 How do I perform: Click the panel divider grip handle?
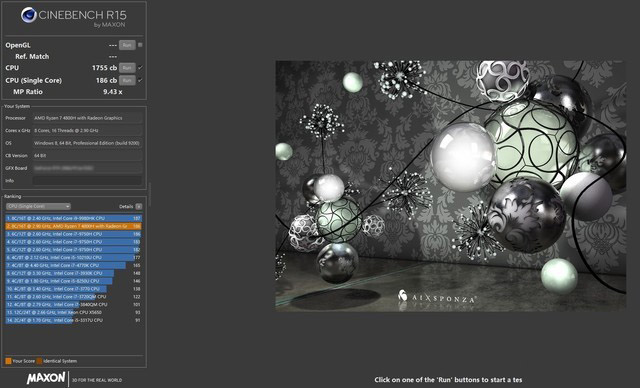(x=149, y=194)
